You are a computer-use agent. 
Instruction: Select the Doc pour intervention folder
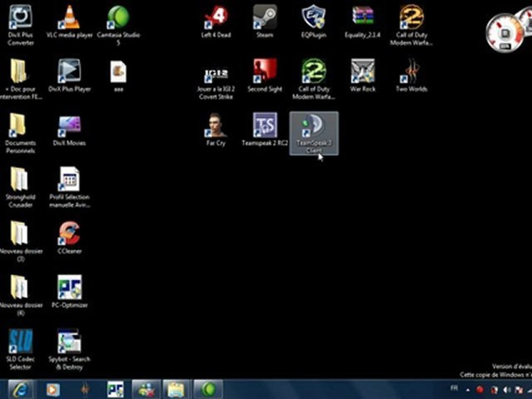pyautogui.click(x=21, y=79)
